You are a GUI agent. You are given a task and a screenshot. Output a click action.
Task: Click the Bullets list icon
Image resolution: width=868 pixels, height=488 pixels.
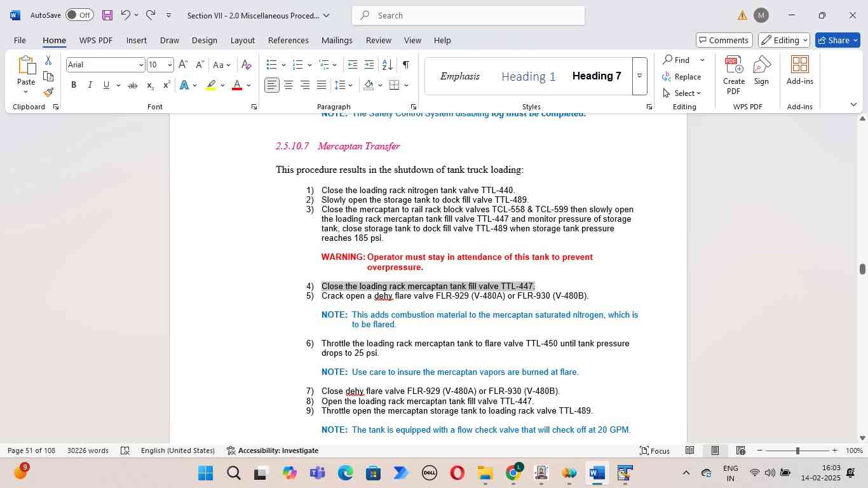(271, 65)
